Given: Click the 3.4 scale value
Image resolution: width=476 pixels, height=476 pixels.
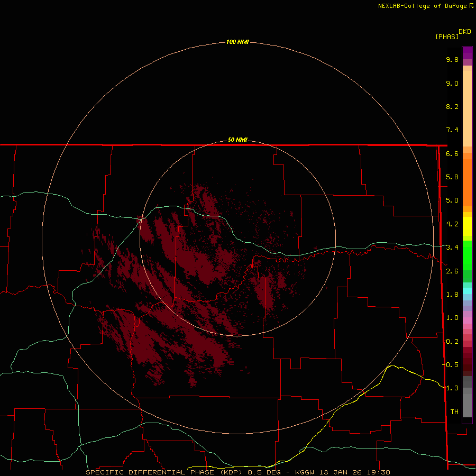Looking at the screenshot, I should [x=452, y=248].
